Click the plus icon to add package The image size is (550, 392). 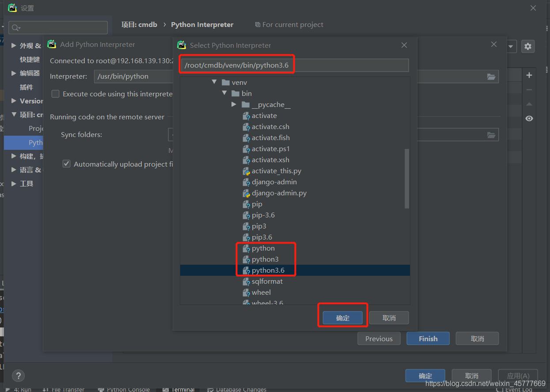coord(529,75)
